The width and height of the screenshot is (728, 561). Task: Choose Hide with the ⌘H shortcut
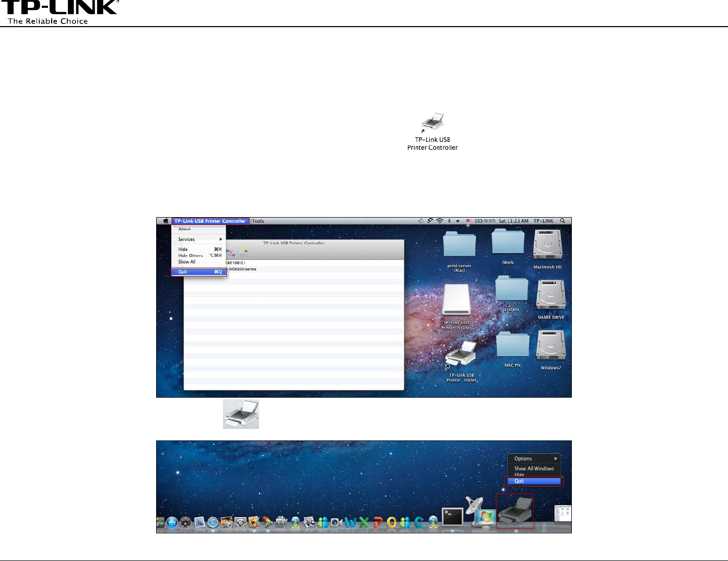(x=199, y=249)
